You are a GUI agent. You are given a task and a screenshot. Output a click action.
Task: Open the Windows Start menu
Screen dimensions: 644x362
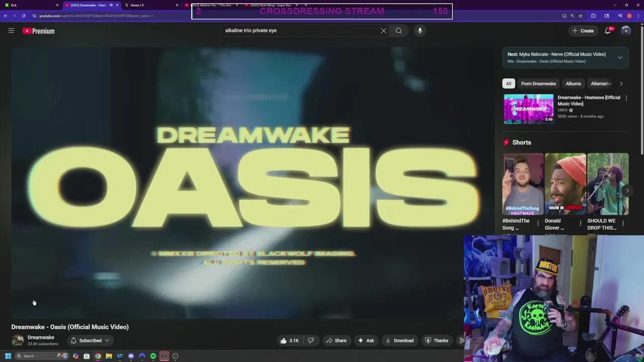click(8, 356)
